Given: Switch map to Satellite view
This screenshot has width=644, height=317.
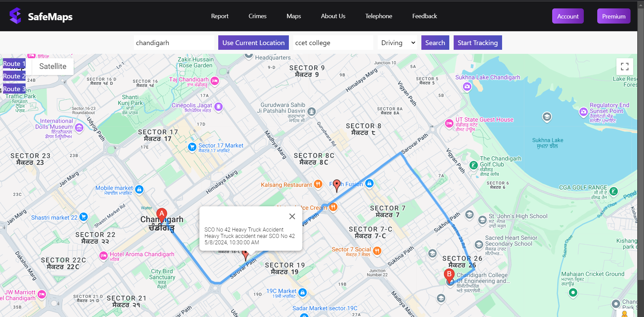Looking at the screenshot, I should (53, 66).
